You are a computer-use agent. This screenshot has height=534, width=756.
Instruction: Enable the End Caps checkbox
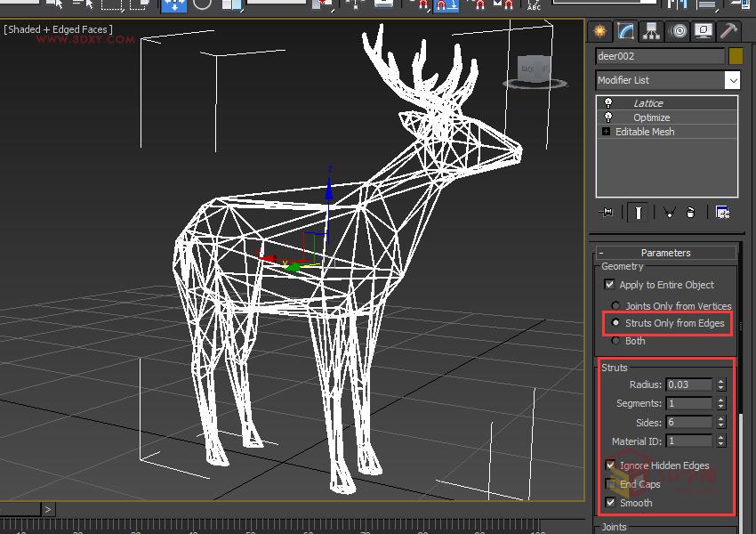point(610,484)
